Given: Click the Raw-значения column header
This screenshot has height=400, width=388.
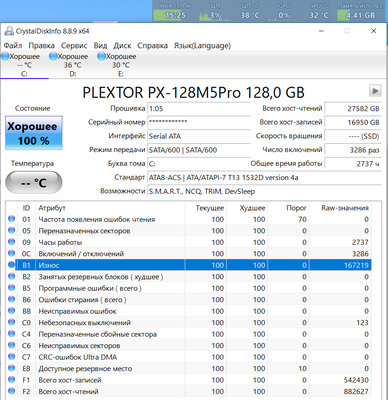Looking at the screenshot, I should pos(345,208).
